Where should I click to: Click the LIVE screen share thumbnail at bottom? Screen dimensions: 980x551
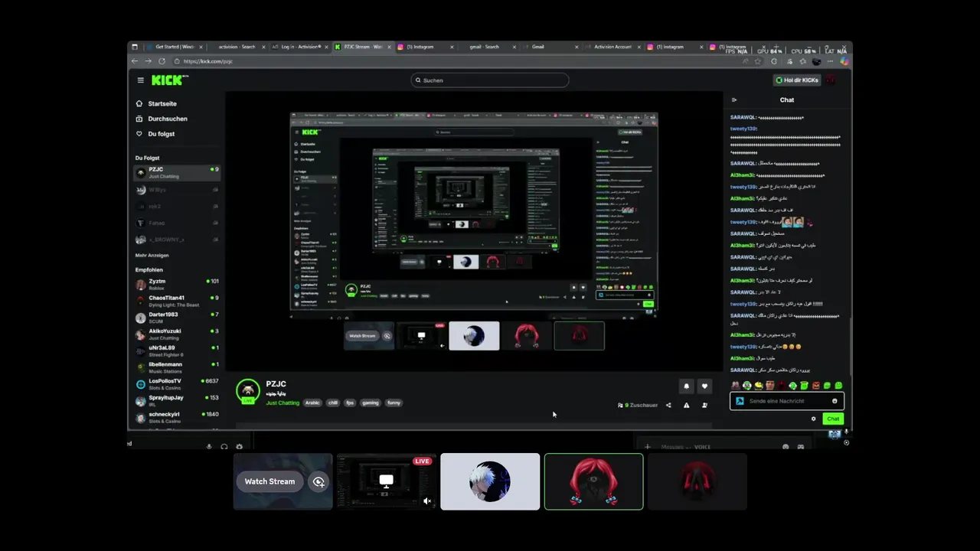386,481
